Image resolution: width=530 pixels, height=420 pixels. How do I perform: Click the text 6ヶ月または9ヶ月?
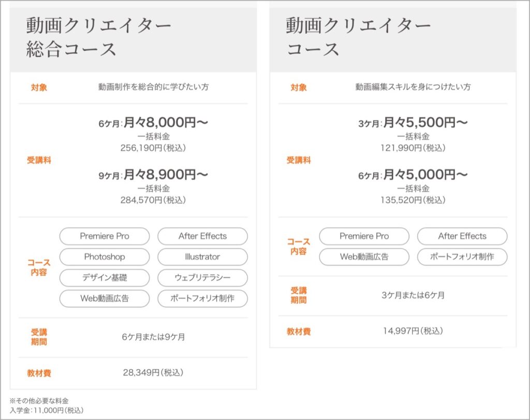click(153, 337)
